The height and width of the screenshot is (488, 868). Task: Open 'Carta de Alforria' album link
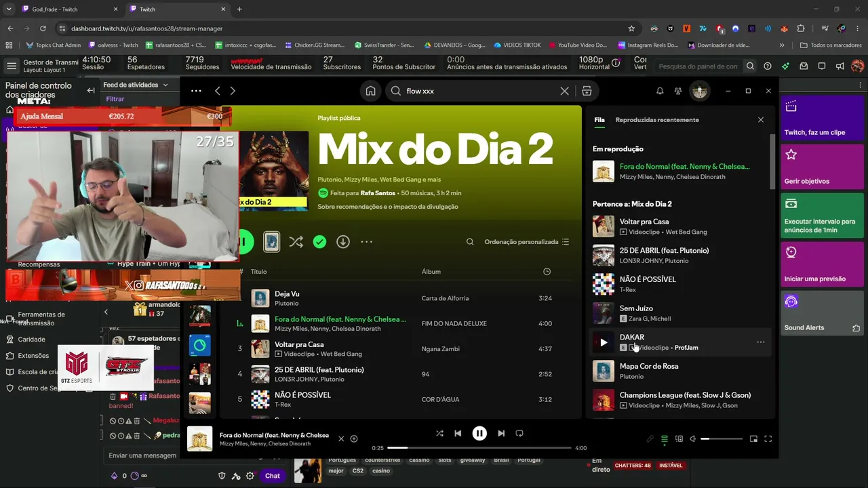[445, 298]
